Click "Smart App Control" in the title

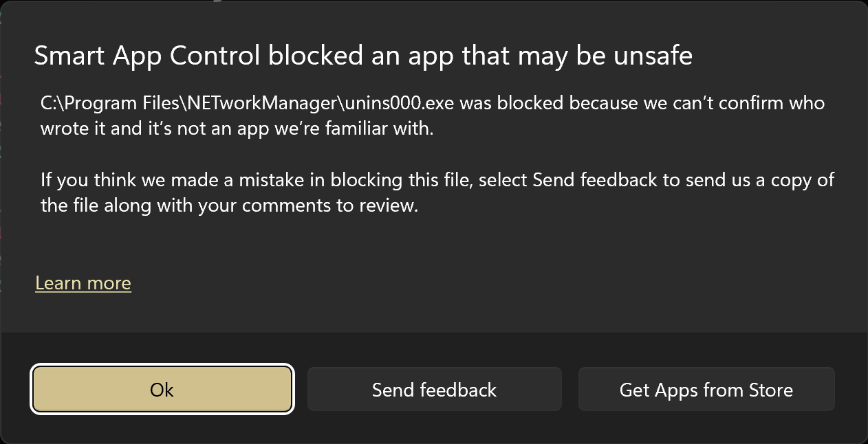(x=147, y=56)
